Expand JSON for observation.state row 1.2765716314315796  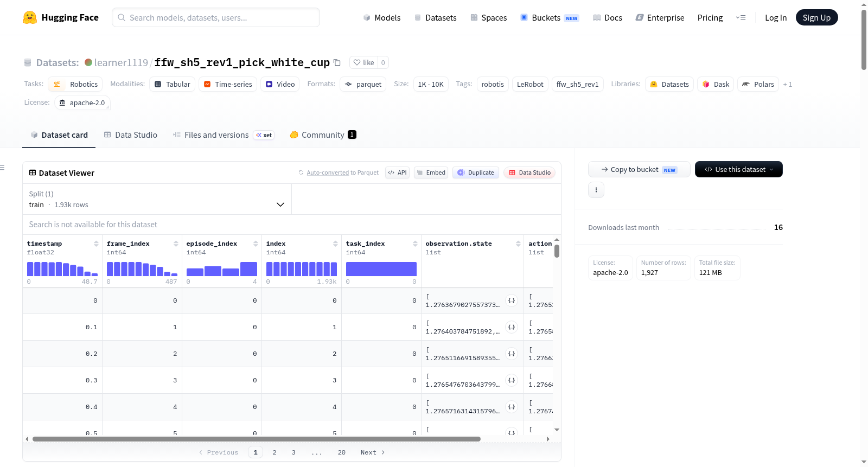pos(512,407)
